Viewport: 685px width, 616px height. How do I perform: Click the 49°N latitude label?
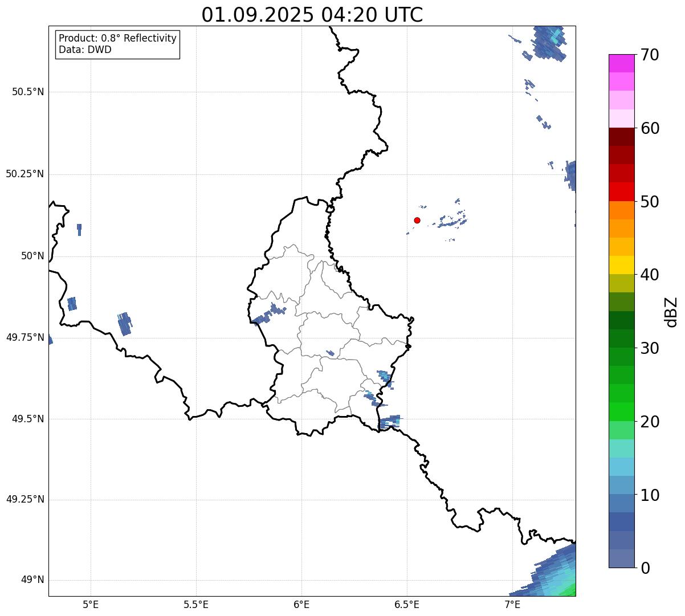pos(32,580)
